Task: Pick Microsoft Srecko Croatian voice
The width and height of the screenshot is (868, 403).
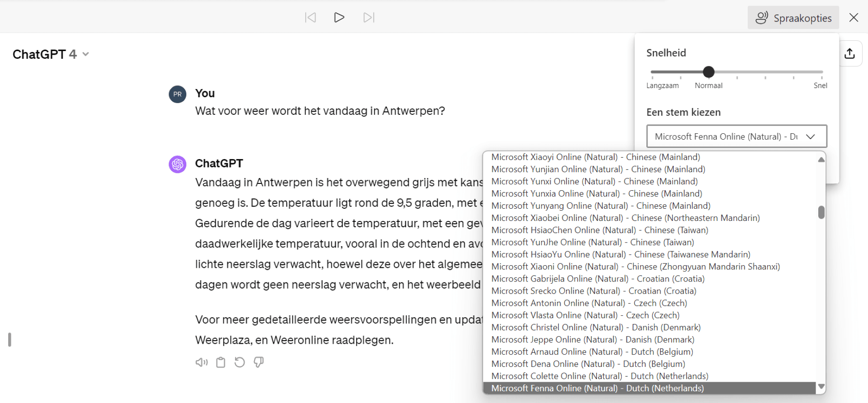Action: [x=650, y=291]
